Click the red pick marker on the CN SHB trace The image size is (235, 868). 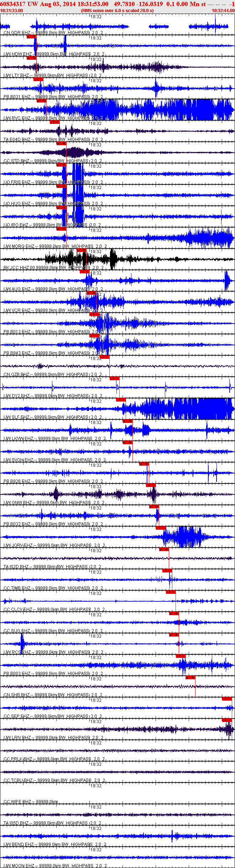pos(190,678)
